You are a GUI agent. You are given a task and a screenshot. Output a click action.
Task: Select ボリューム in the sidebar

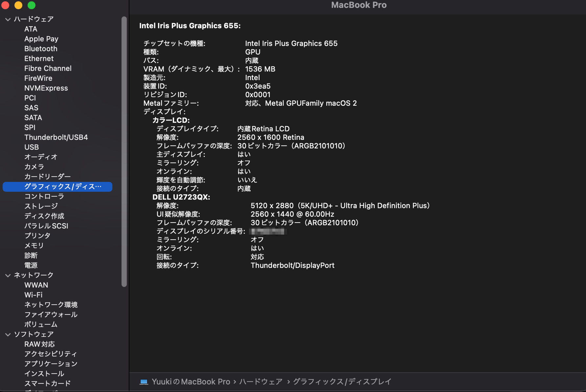pos(41,325)
